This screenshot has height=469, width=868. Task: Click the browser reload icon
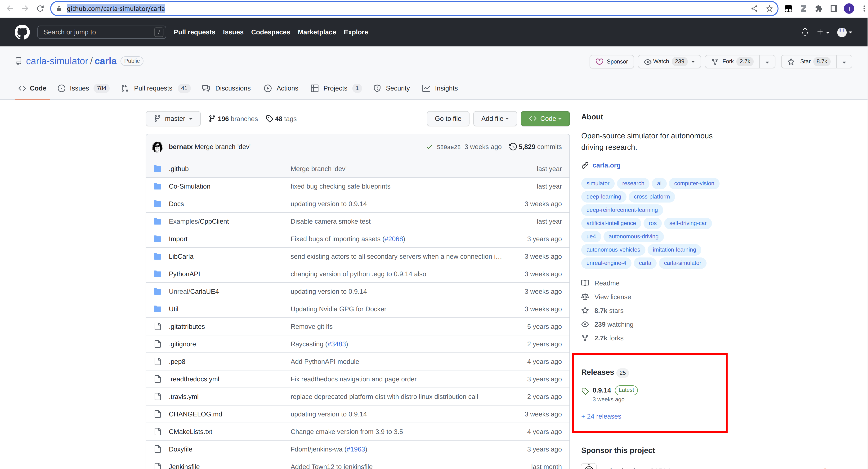tap(40, 9)
